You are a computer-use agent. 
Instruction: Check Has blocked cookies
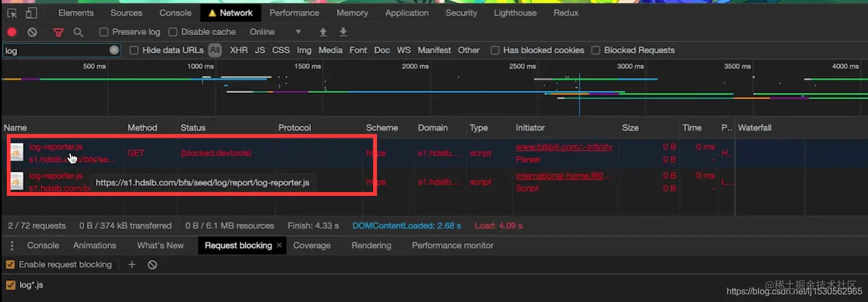[495, 51]
